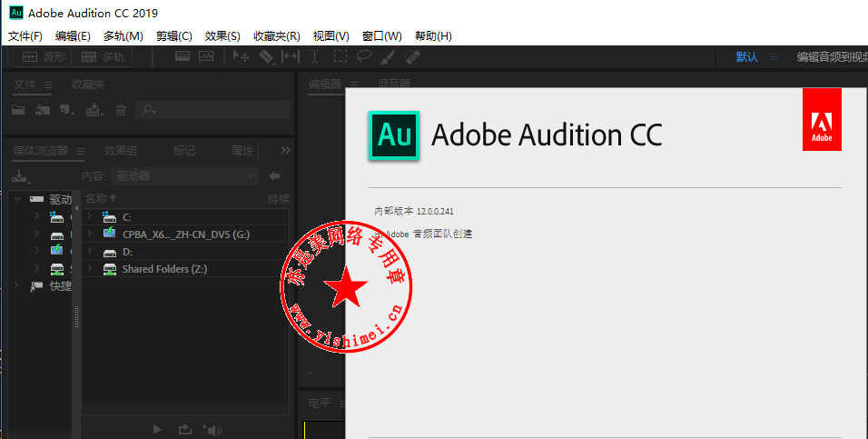This screenshot has width=868, height=439.
Task: Click insert into multitrack icon
Action: pyautogui.click(x=94, y=110)
